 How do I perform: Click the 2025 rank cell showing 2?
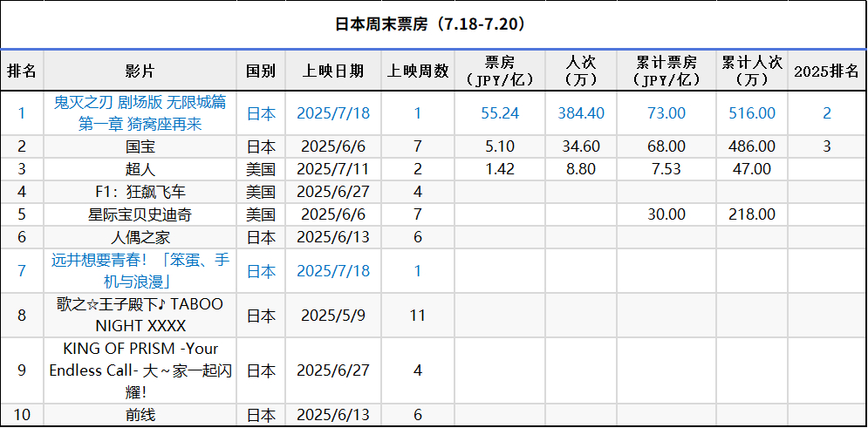pos(826,113)
